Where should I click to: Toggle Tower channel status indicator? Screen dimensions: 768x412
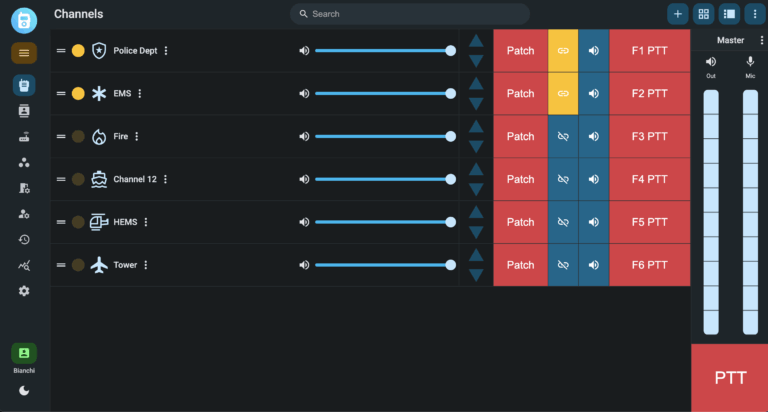coord(78,265)
